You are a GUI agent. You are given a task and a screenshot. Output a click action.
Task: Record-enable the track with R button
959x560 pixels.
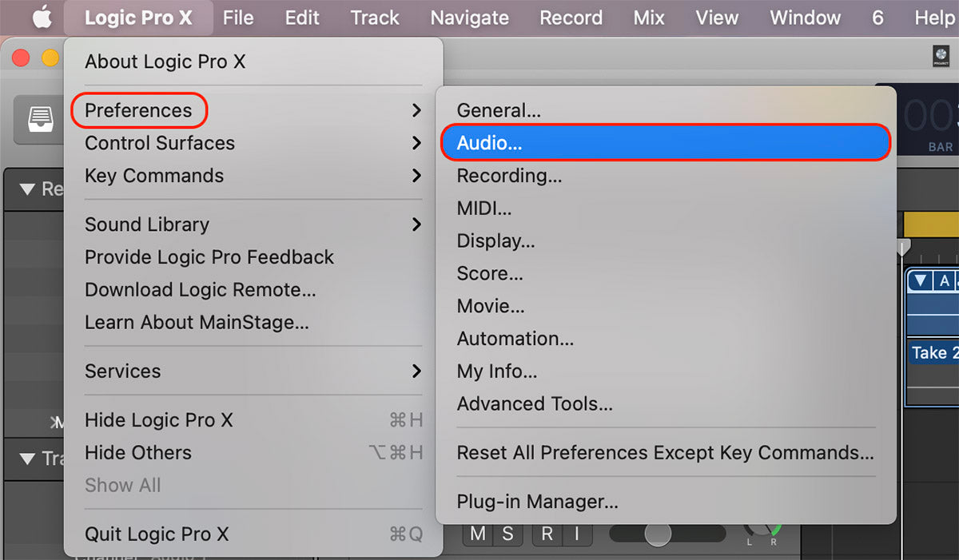pyautogui.click(x=547, y=534)
